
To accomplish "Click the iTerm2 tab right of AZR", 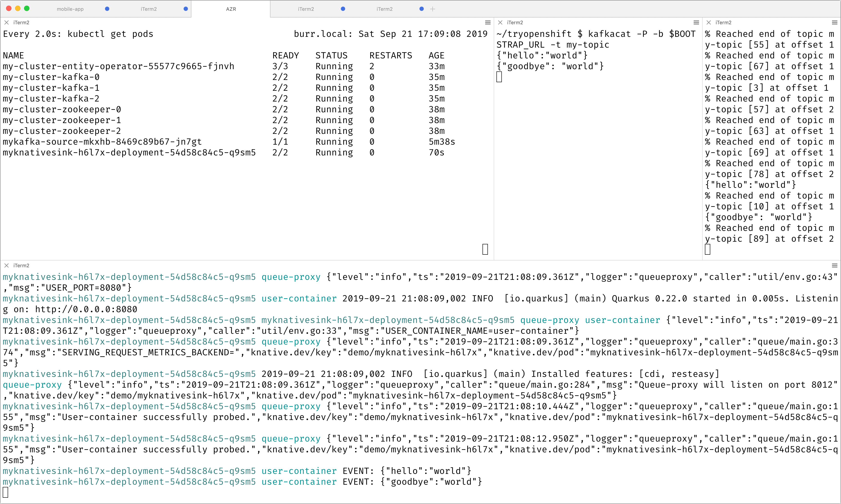I will pos(306,9).
